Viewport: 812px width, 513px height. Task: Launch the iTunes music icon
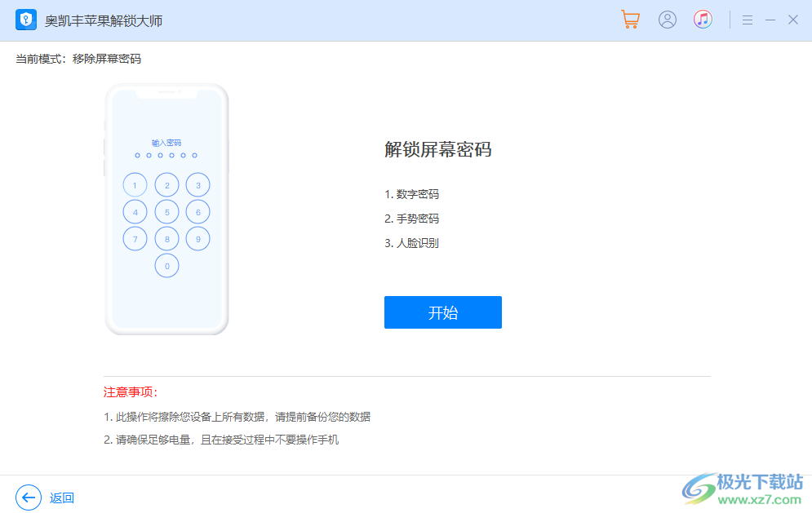[x=703, y=20]
